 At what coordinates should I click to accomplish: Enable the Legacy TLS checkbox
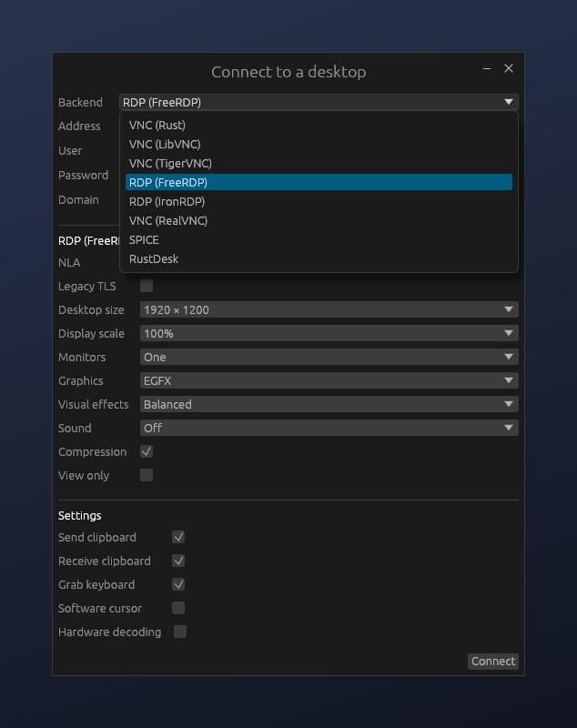147,286
